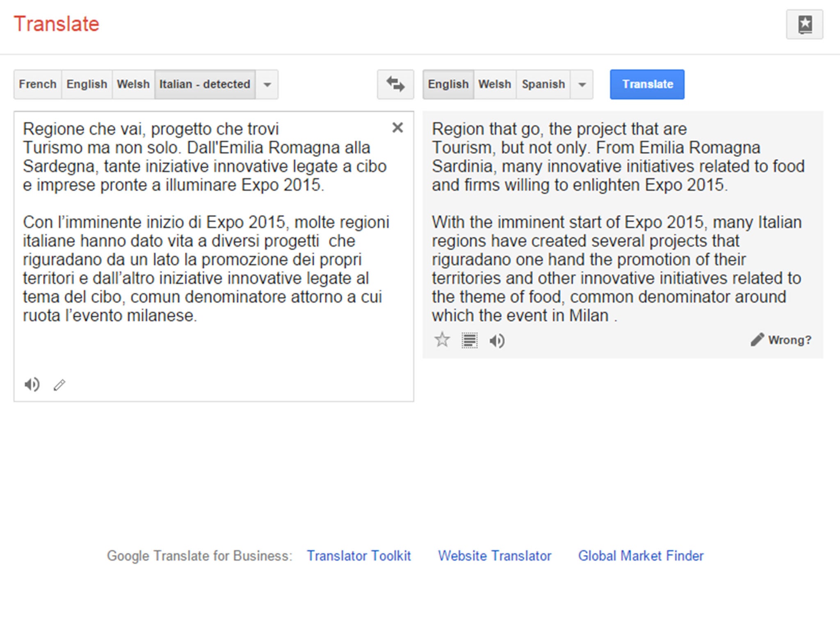Select the French language tab
The image size is (840, 630).
tap(35, 83)
